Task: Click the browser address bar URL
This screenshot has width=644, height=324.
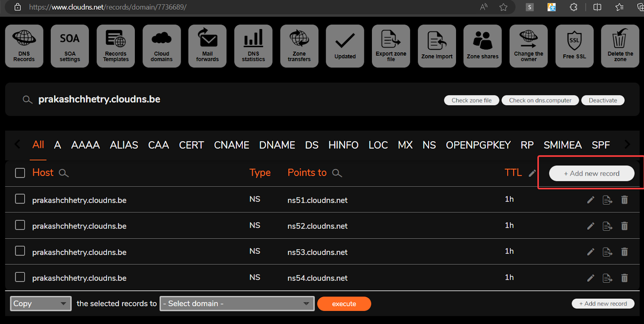Action: pos(107,7)
